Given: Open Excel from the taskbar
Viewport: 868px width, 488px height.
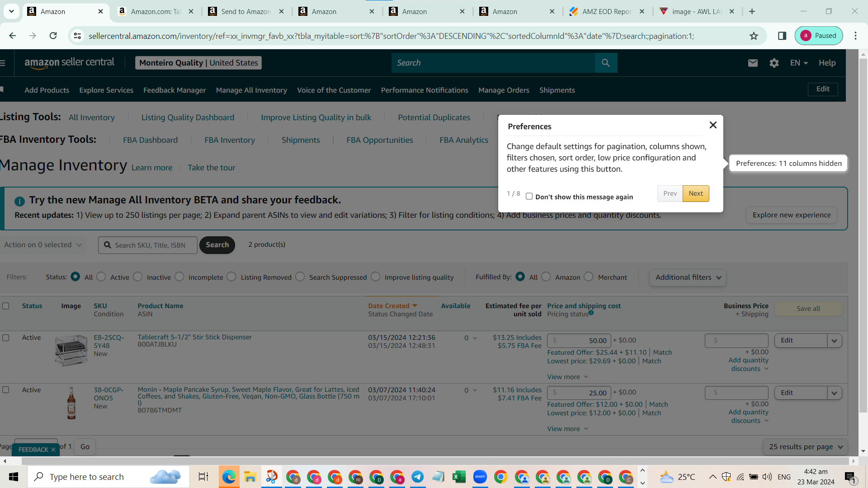Looking at the screenshot, I should (x=459, y=477).
